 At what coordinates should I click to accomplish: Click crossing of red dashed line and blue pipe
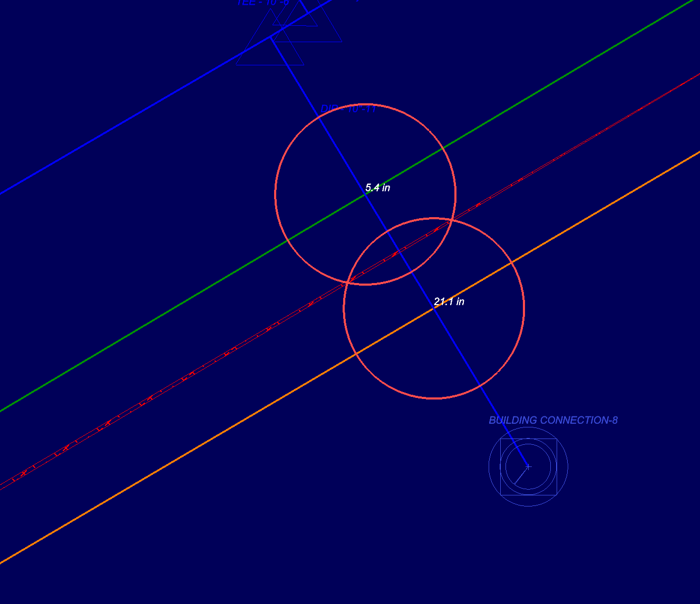coord(399,251)
